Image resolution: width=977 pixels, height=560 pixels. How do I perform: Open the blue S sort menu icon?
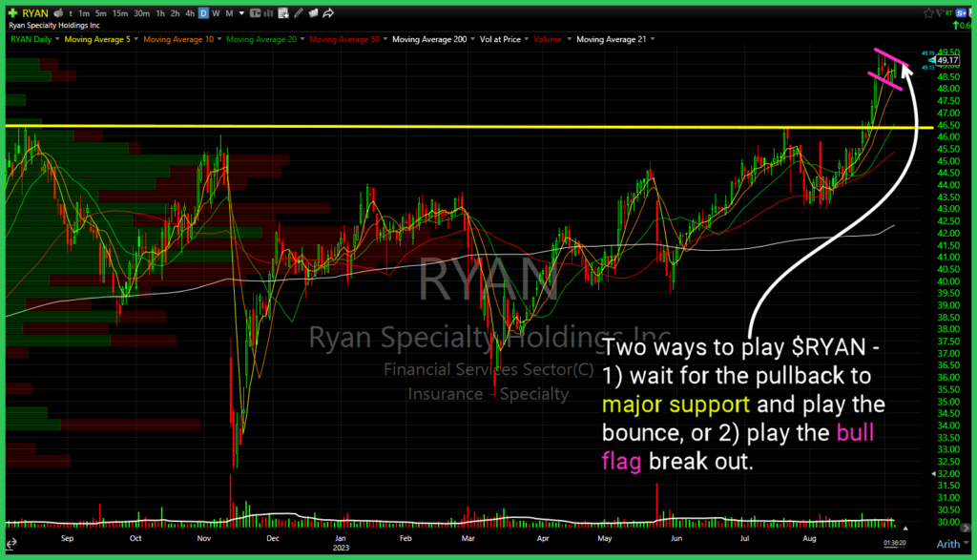pyautogui.click(x=962, y=13)
